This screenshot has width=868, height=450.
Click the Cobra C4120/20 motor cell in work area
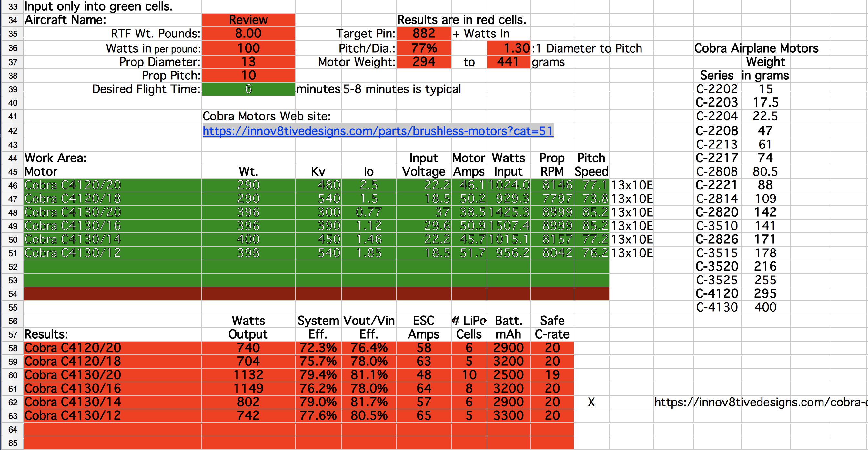(x=113, y=185)
